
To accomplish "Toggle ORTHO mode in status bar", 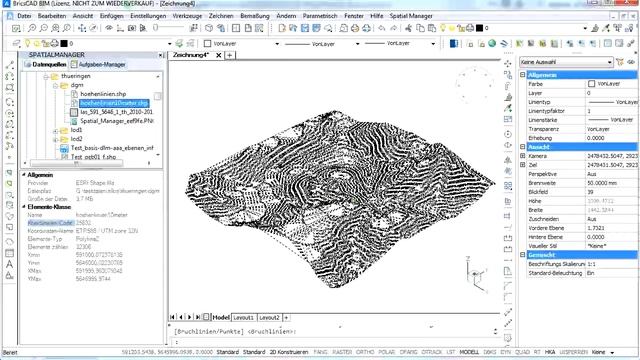I will point(365,352).
